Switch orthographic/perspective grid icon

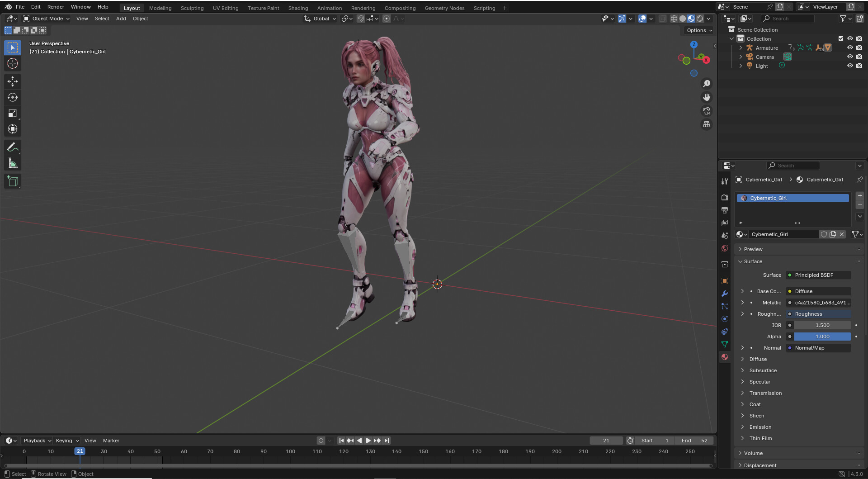click(707, 124)
